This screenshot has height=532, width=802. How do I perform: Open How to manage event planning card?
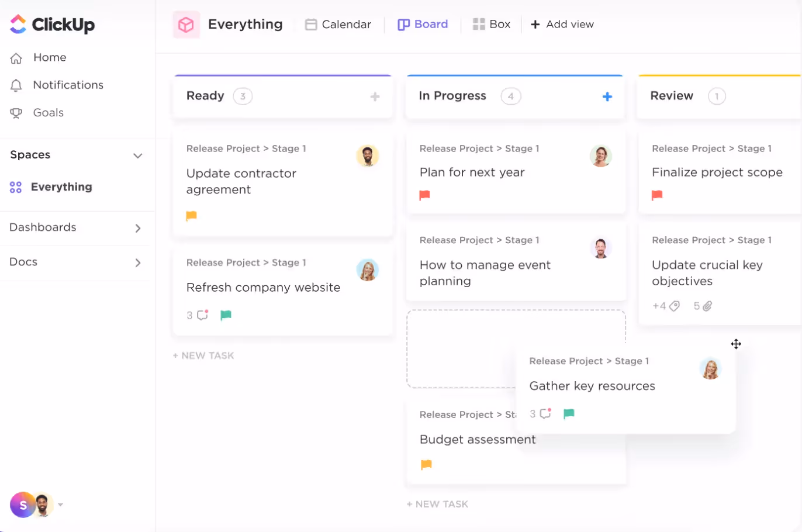coord(516,262)
